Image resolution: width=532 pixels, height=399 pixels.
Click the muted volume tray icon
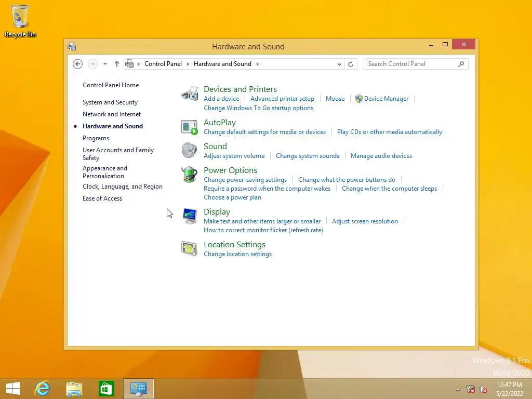483,389
